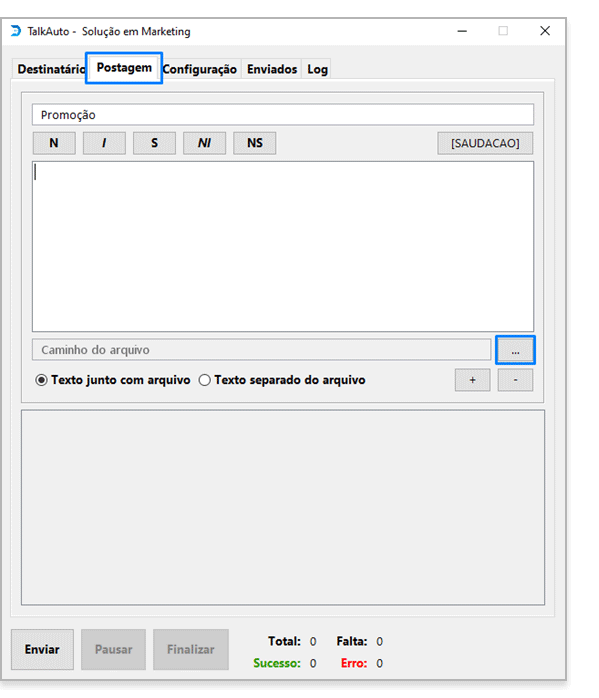The height and width of the screenshot is (698, 599).
Task: Click the Enviar button
Action: (42, 649)
